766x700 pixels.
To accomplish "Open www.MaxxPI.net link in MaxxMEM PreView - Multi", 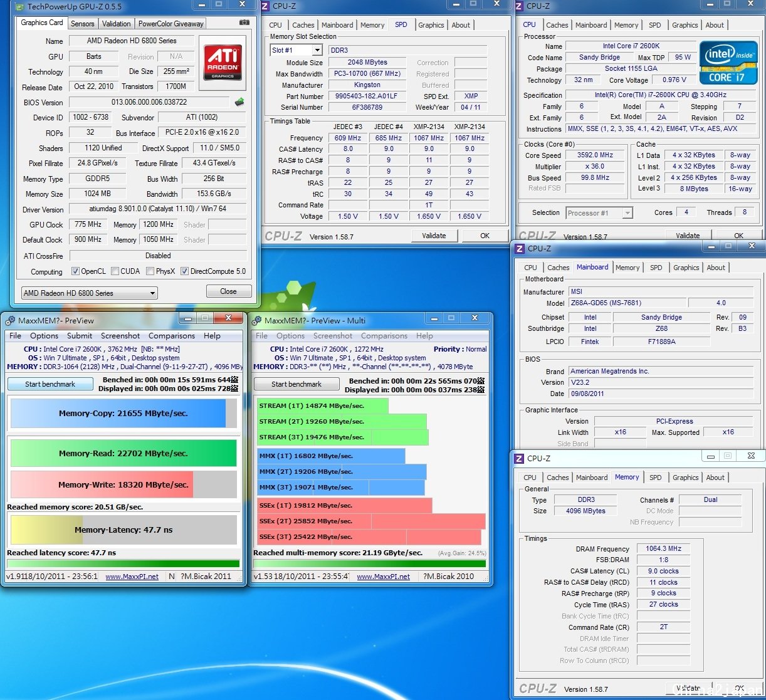I will [383, 577].
